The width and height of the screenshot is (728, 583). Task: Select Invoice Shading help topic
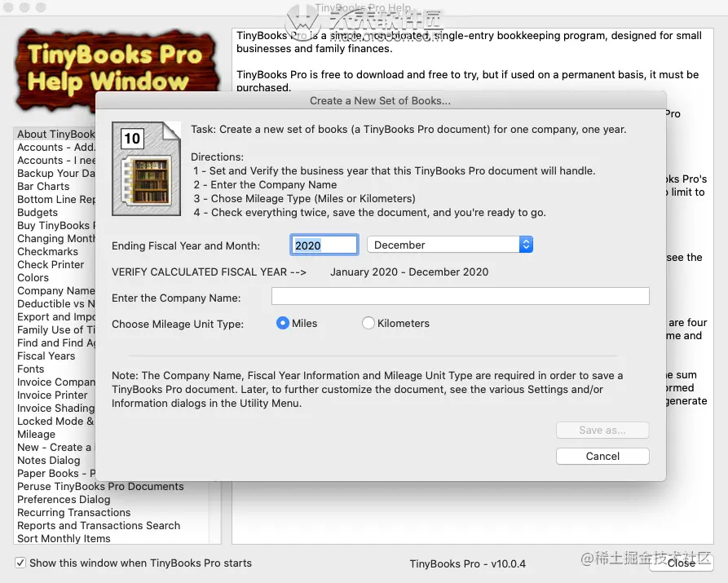(55, 408)
